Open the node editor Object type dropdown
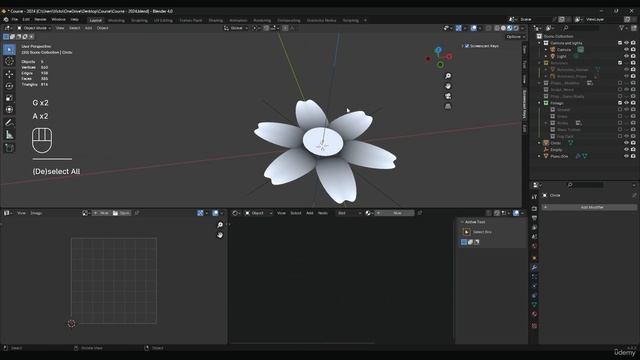640x360 pixels. pos(258,213)
